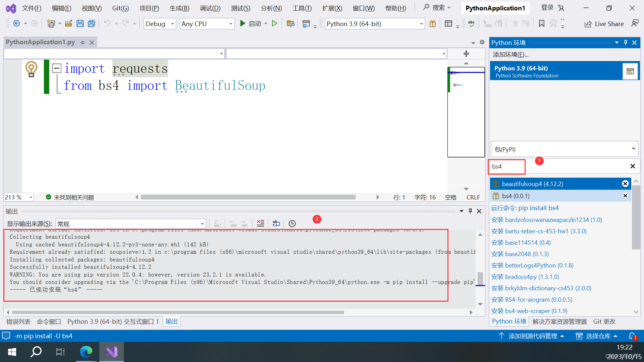Open the environment overview window icon
644x362 pixels.
point(630,71)
